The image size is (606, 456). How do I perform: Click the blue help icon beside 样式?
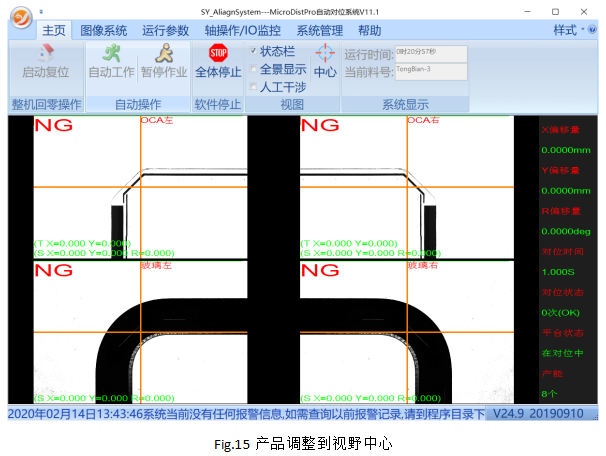(596, 30)
